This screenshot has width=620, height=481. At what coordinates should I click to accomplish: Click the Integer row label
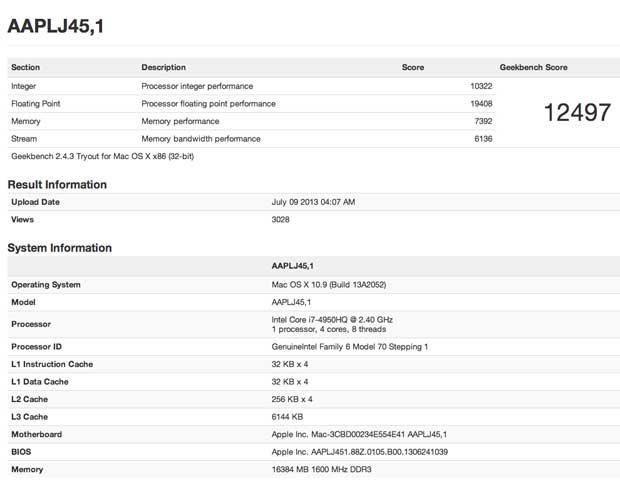[25, 86]
